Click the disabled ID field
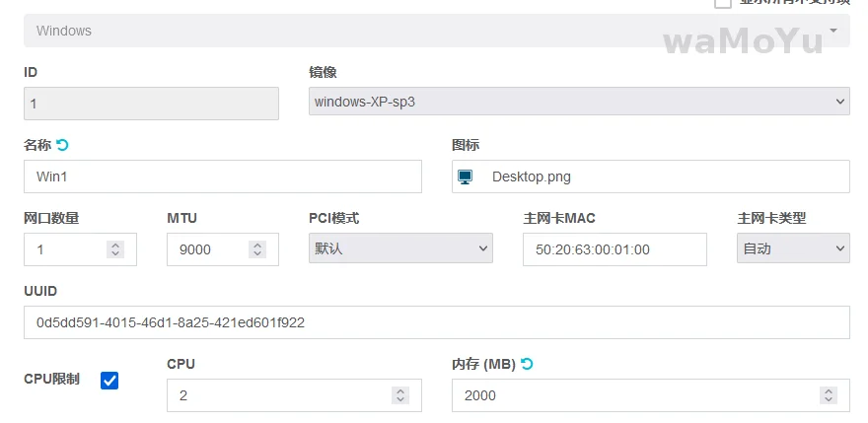This screenshot has height=423, width=868. [151, 104]
